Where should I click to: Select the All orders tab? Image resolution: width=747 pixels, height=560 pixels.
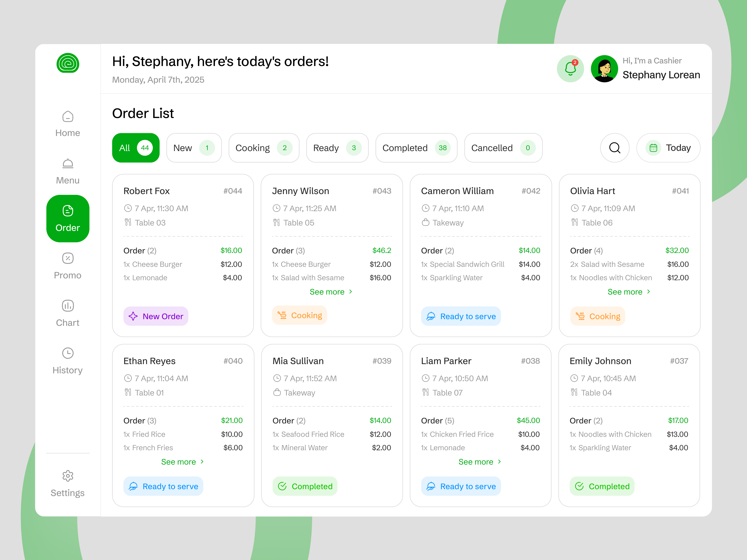[x=136, y=148]
